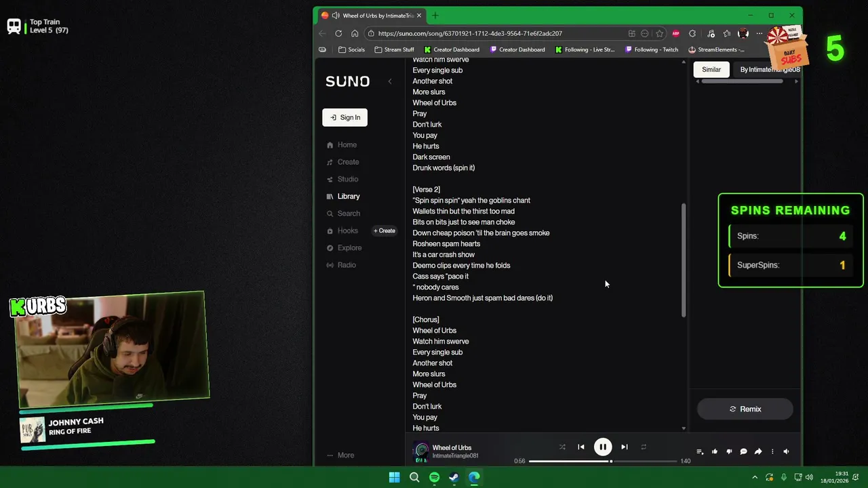
Task: Click the tabs horizontal scrollbar
Action: [x=742, y=81]
